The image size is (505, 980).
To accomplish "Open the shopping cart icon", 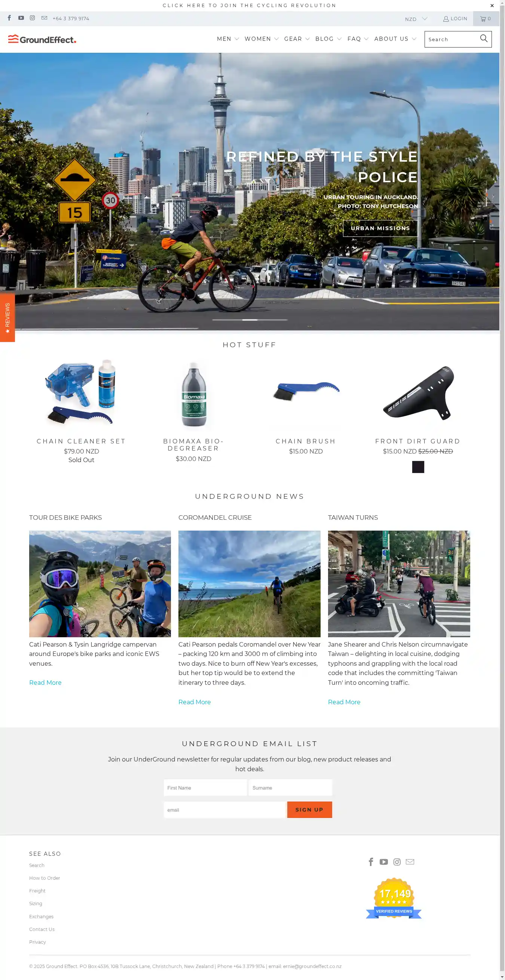I will [486, 19].
